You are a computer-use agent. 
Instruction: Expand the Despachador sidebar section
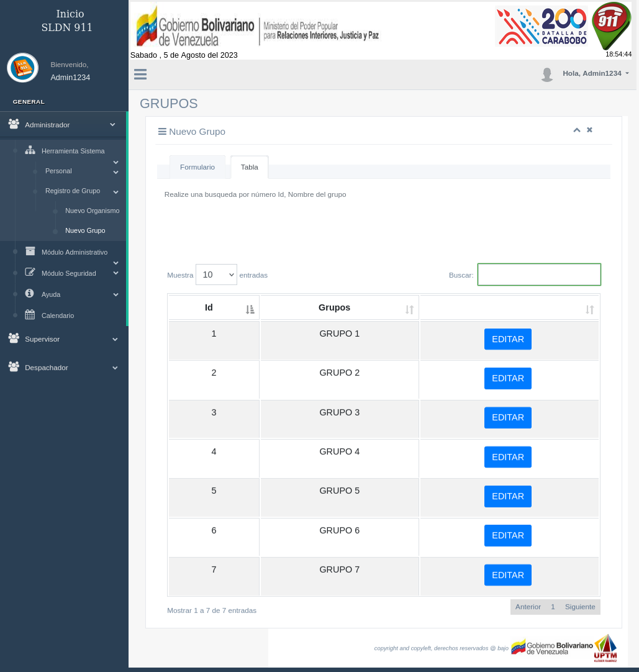click(63, 368)
